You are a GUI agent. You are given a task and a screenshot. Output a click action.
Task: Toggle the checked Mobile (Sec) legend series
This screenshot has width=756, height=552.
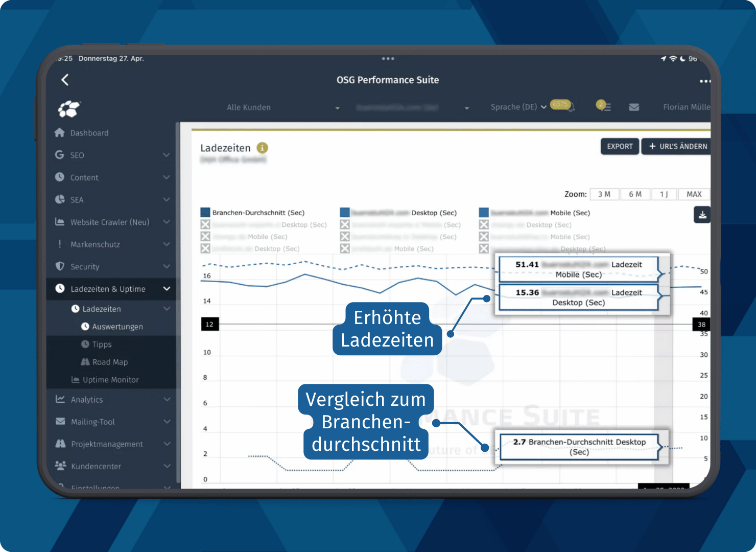[x=484, y=213]
